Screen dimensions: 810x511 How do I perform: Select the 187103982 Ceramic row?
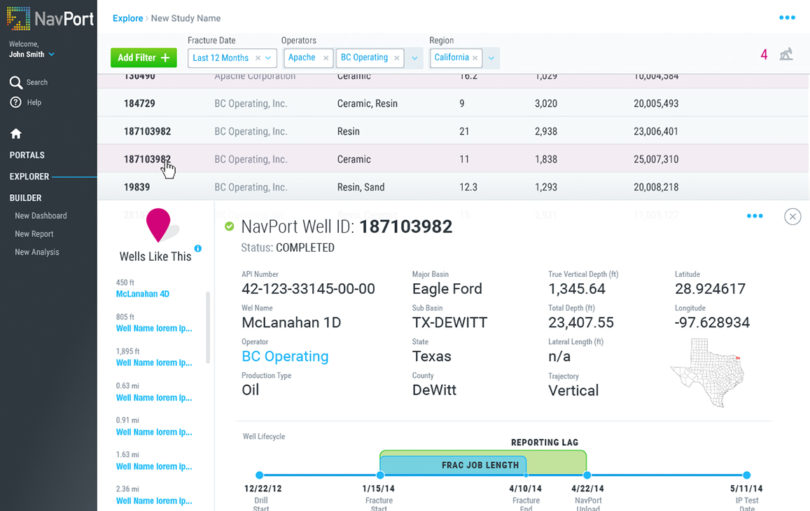coord(453,159)
